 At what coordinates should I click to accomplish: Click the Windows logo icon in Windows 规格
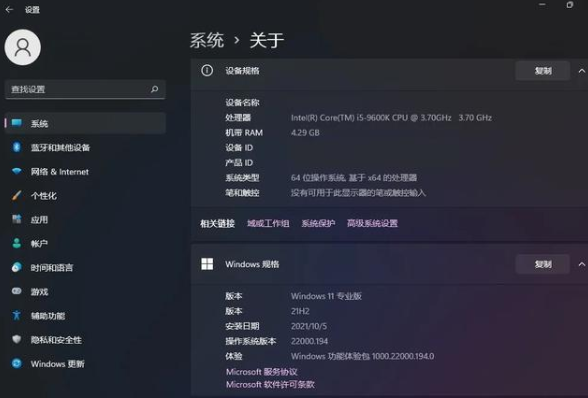[x=207, y=264]
